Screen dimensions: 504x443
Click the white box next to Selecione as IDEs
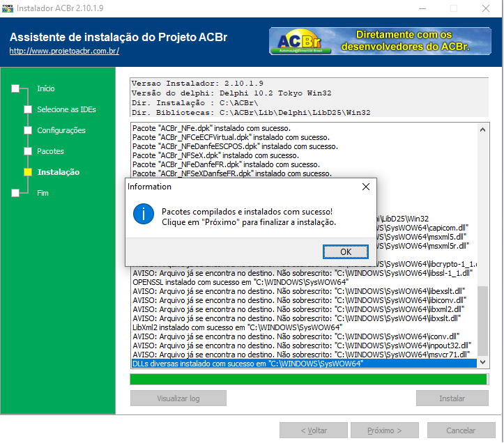point(28,109)
